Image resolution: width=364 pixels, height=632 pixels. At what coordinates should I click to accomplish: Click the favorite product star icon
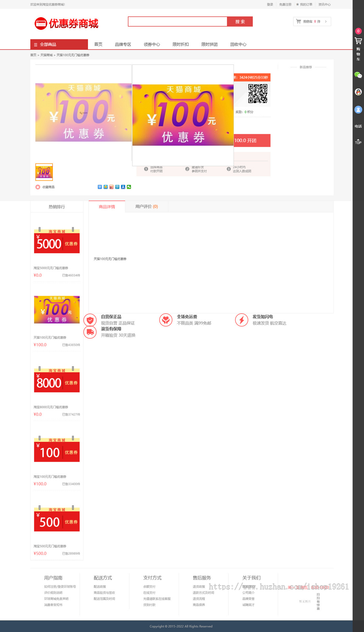click(38, 187)
